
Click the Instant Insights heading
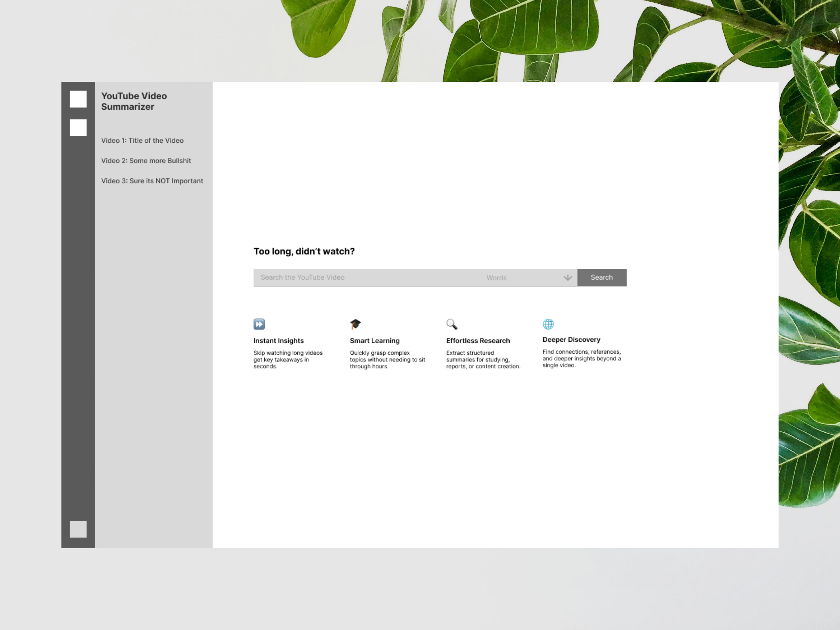(x=278, y=341)
